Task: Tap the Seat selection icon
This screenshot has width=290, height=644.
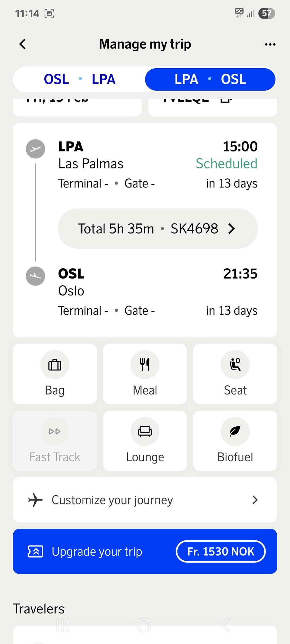Action: [235, 365]
